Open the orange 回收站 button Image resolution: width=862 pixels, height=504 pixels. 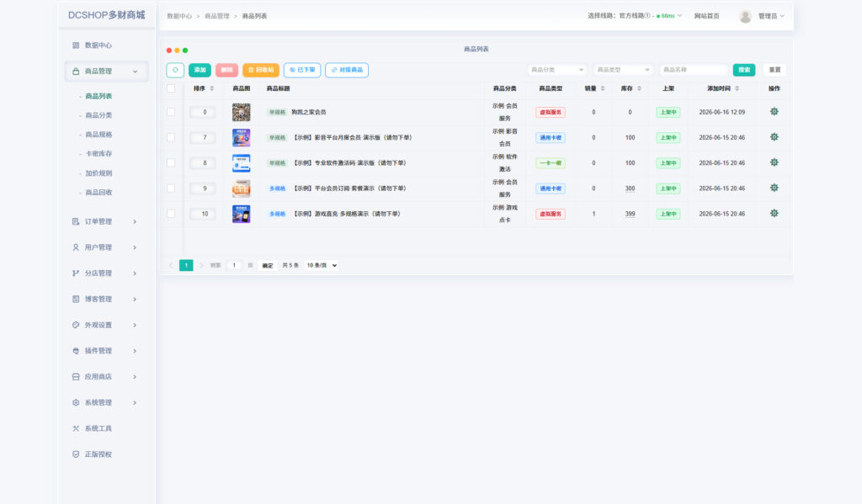tap(261, 70)
